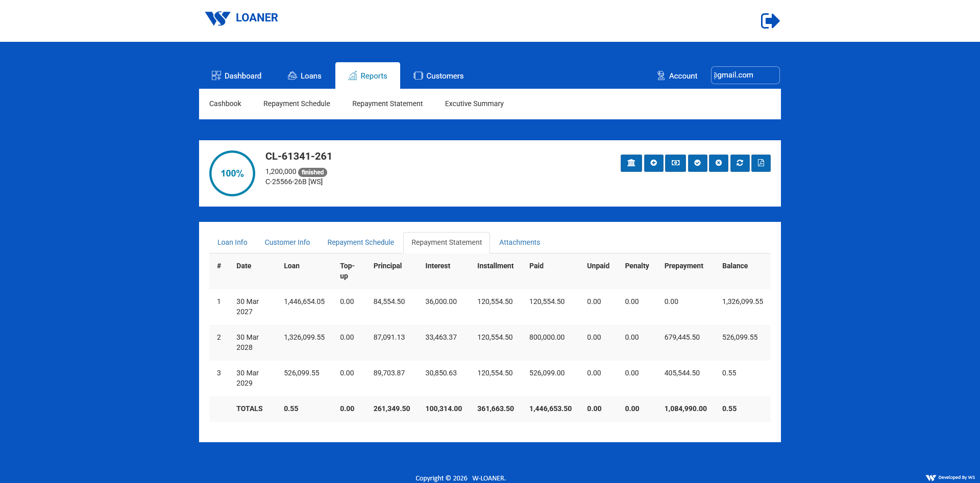Select the Reports tab

coord(367,76)
